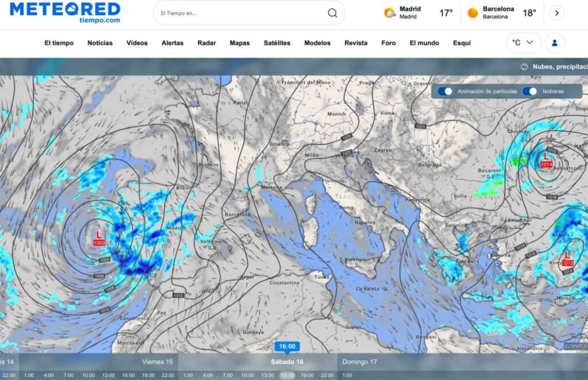Click Barcelona's sunny weather icon

click(473, 13)
